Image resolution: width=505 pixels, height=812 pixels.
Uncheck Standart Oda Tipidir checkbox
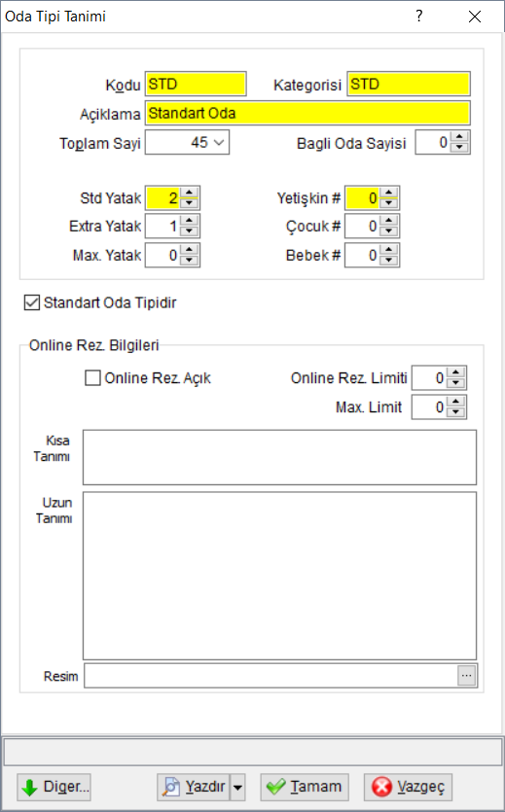click(x=32, y=302)
